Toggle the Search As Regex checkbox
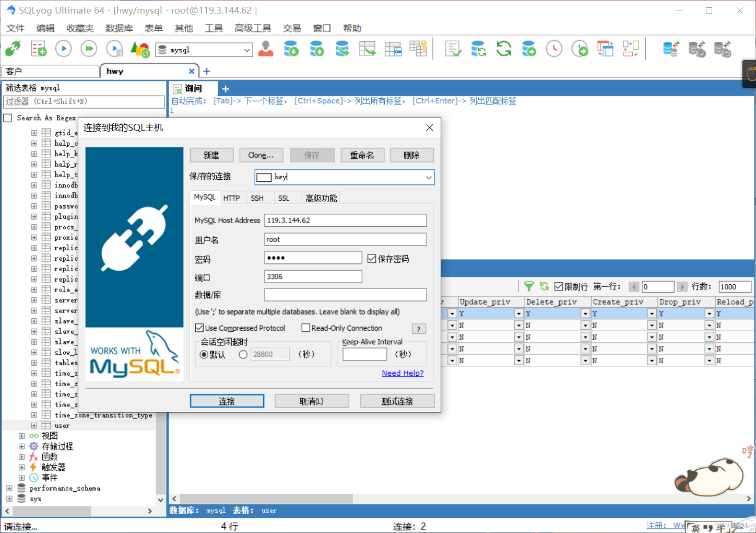Screen dimensions: 756x533 coord(8,118)
